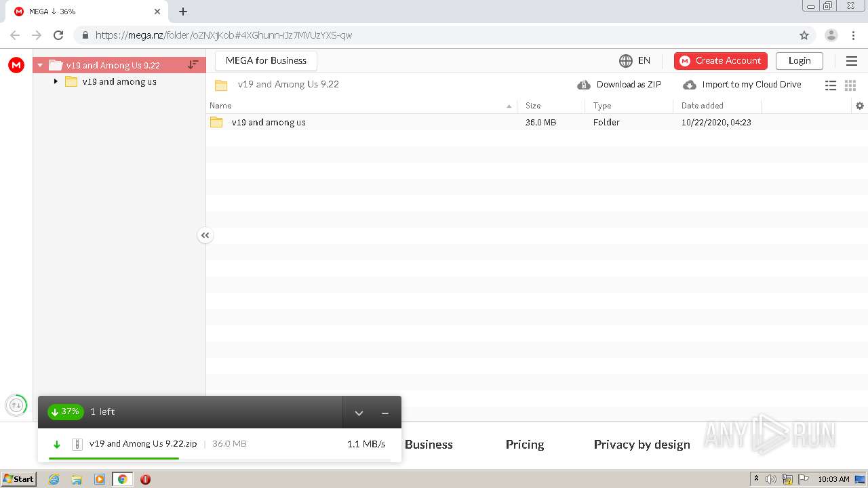This screenshot has width=868, height=488.
Task: Sort by Type column header
Action: [629, 106]
